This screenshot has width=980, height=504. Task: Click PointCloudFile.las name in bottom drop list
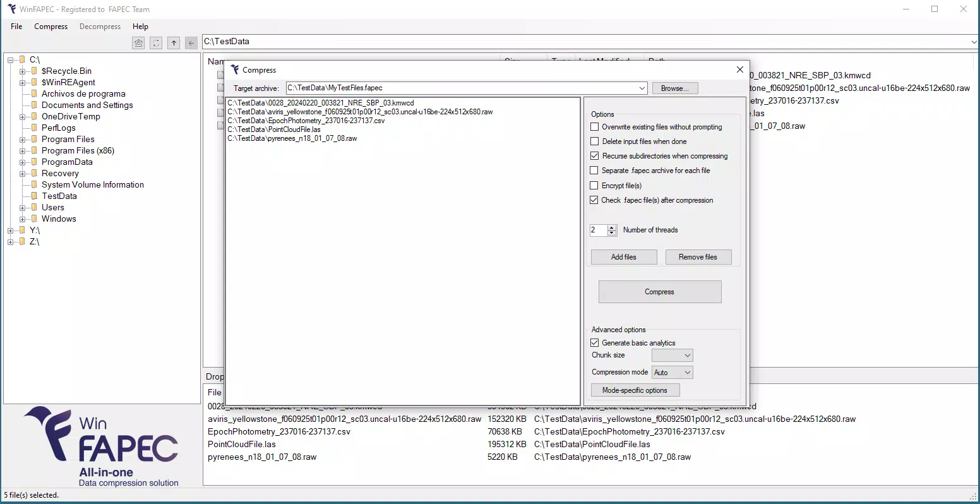242,444
